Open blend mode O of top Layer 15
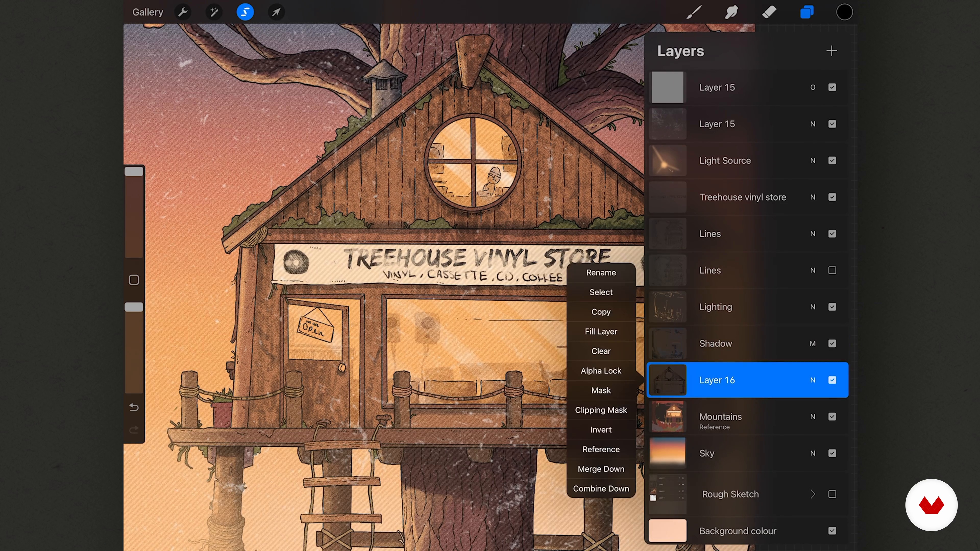This screenshot has height=551, width=980. coord(813,87)
